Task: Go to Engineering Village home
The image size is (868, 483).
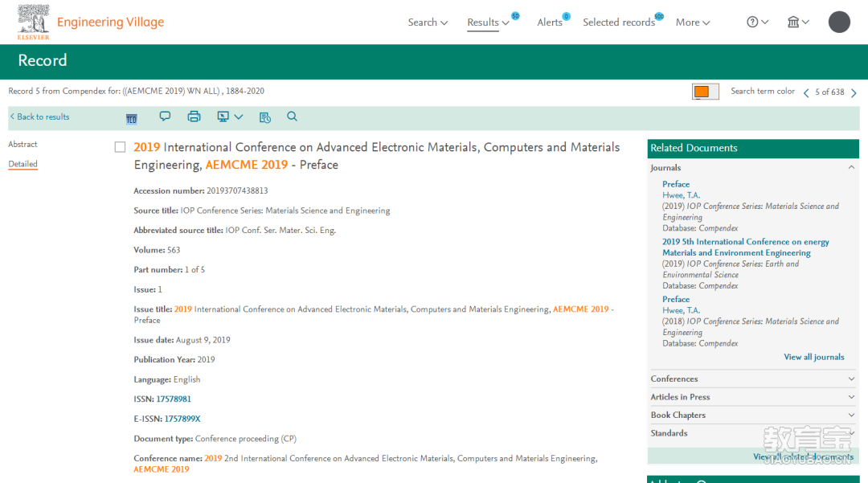Action: pos(110,23)
